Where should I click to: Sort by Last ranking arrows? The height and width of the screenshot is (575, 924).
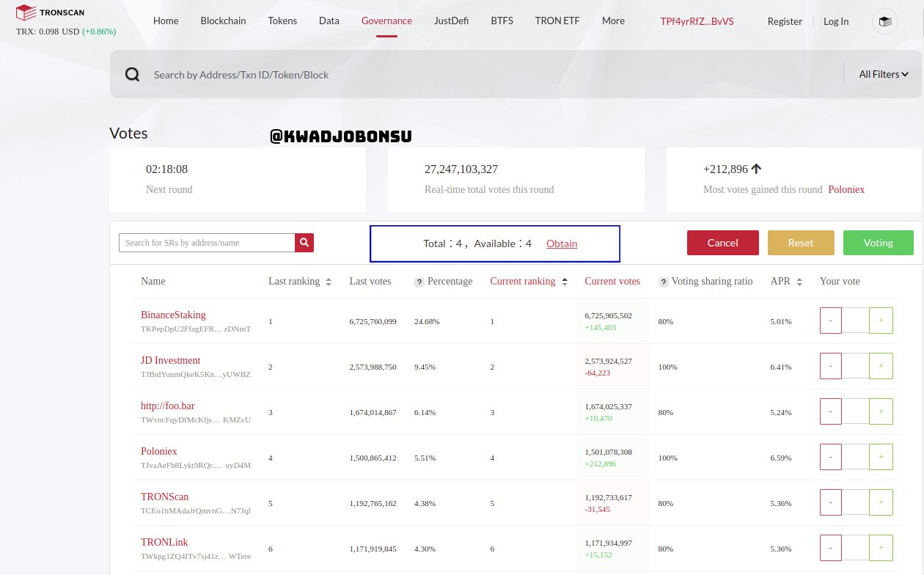[x=329, y=282]
